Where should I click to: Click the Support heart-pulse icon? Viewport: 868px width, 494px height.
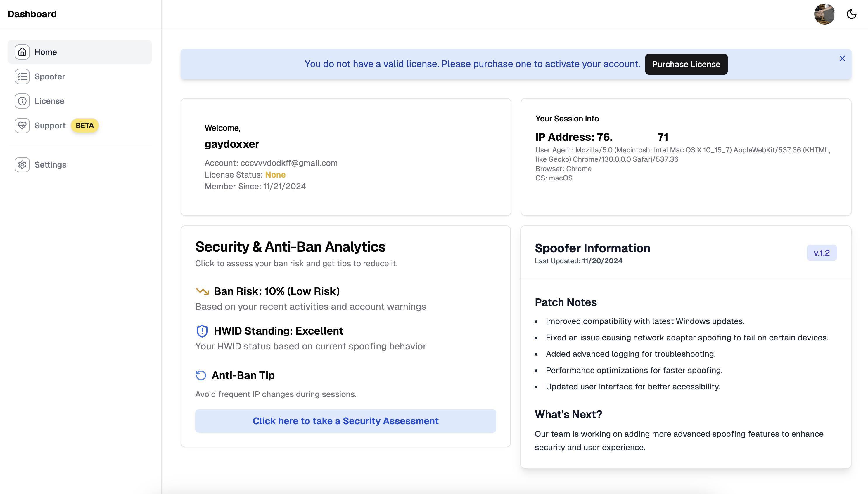[x=22, y=126]
